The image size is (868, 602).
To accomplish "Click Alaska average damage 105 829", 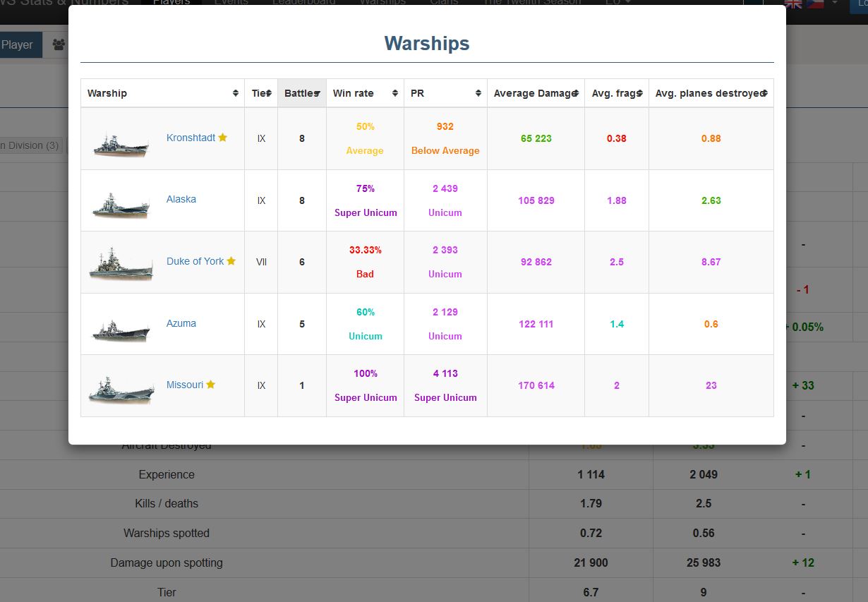I will (536, 200).
